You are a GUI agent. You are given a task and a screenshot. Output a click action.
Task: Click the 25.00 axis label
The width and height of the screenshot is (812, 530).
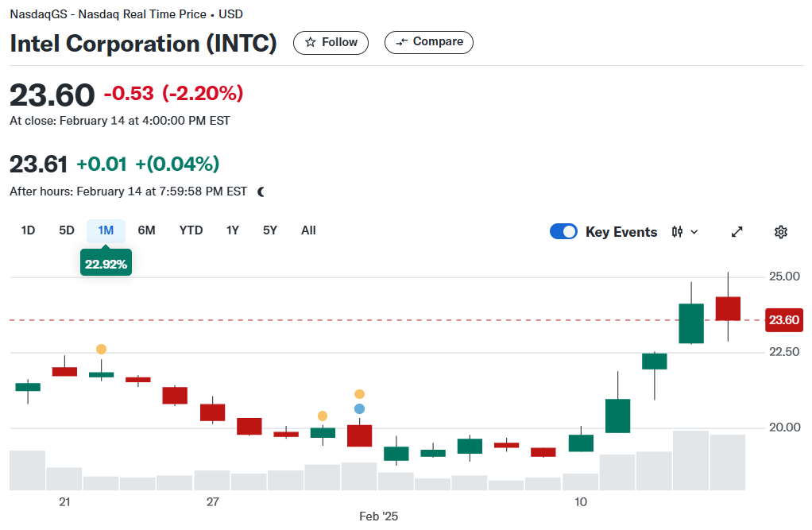(x=784, y=277)
